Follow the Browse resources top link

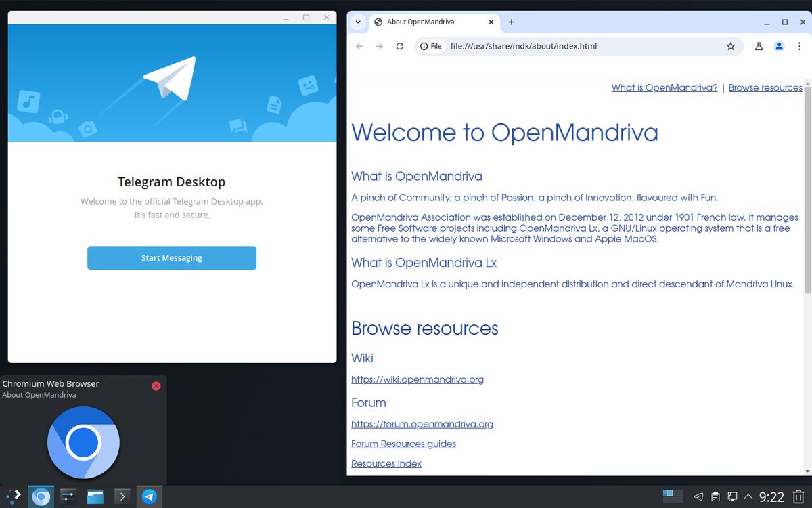[765, 87]
